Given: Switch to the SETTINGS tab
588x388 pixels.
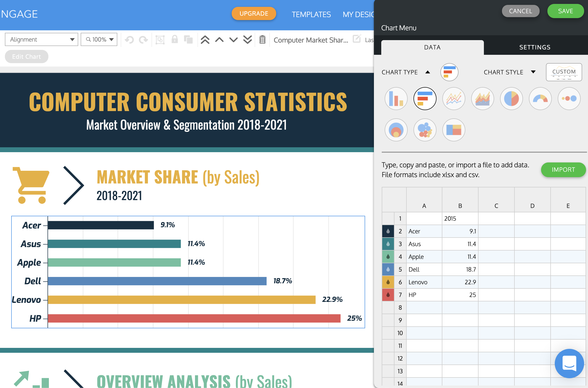Looking at the screenshot, I should pyautogui.click(x=535, y=47).
